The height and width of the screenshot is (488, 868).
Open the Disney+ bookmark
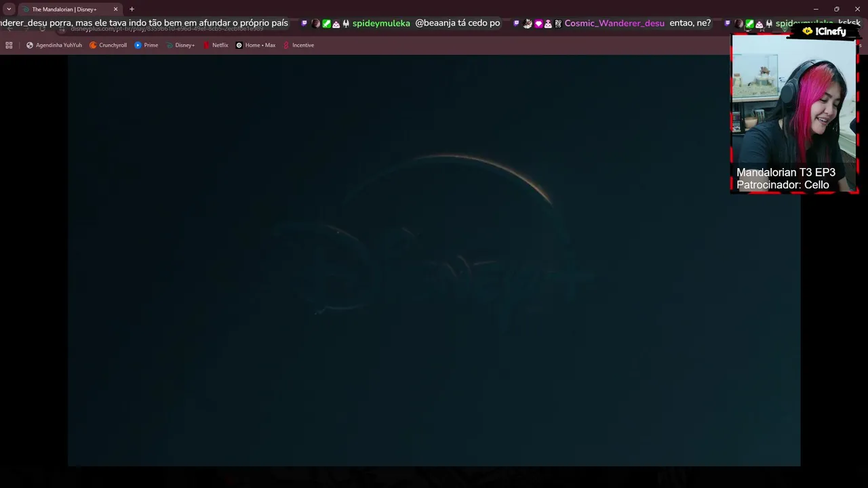(x=180, y=45)
